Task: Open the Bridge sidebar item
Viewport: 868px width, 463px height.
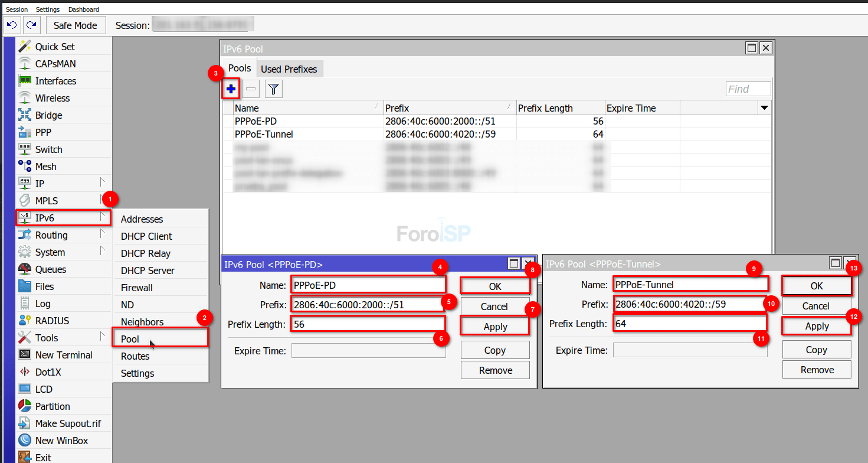Action: pos(48,115)
